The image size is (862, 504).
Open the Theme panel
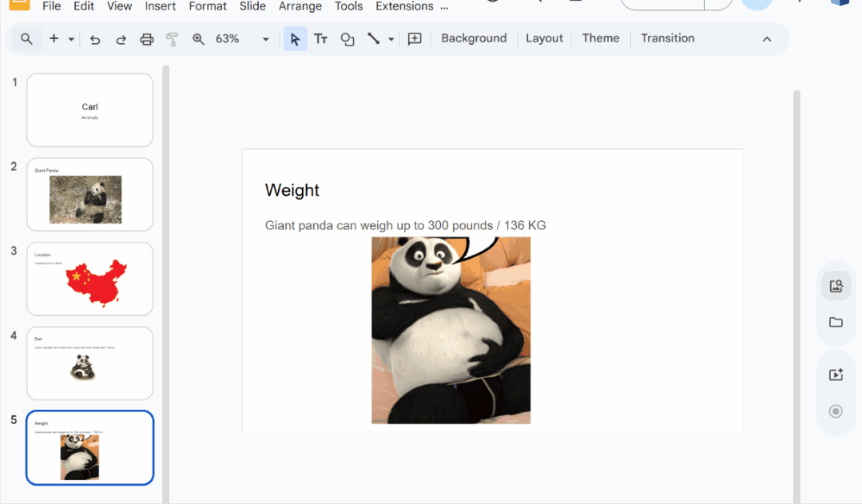tap(601, 38)
